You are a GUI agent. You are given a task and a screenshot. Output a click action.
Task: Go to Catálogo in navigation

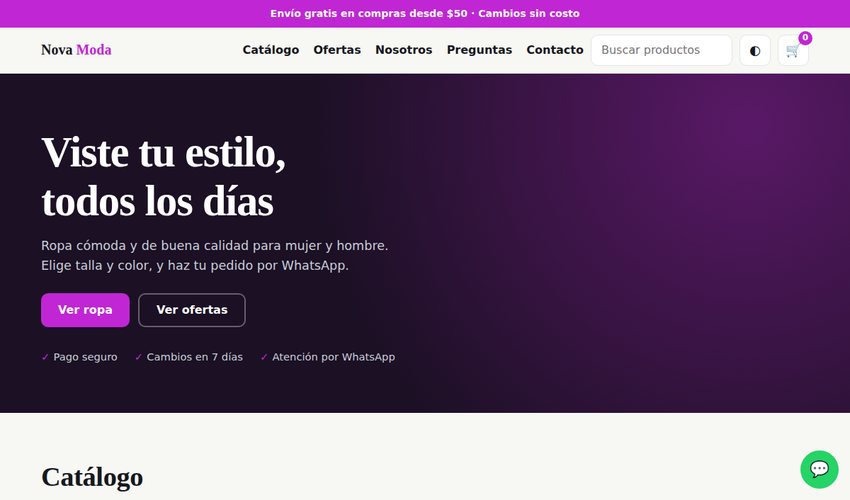[271, 50]
